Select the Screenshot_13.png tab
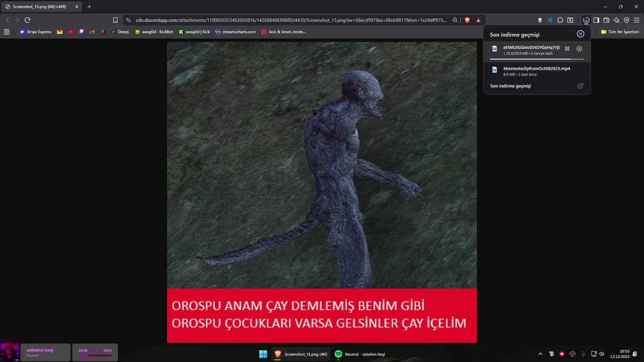Viewport: 644px width, 362px height. click(42, 7)
